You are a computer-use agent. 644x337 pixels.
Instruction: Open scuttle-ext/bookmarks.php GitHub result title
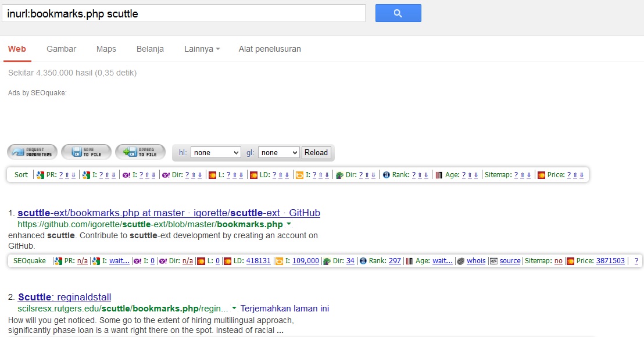click(169, 213)
